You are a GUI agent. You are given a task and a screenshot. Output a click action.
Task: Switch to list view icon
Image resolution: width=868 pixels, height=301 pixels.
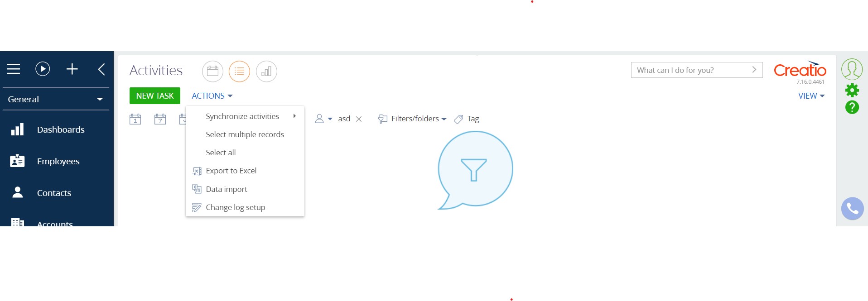click(x=239, y=71)
